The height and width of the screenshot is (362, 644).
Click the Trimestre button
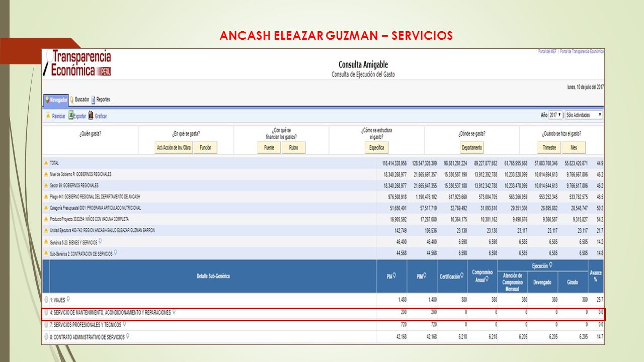[x=549, y=148]
